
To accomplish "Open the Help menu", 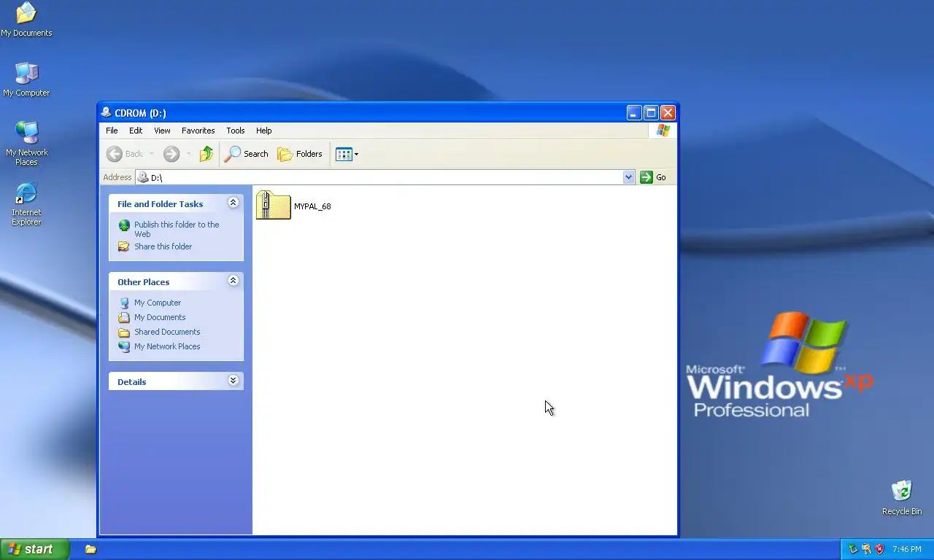I will (x=264, y=131).
